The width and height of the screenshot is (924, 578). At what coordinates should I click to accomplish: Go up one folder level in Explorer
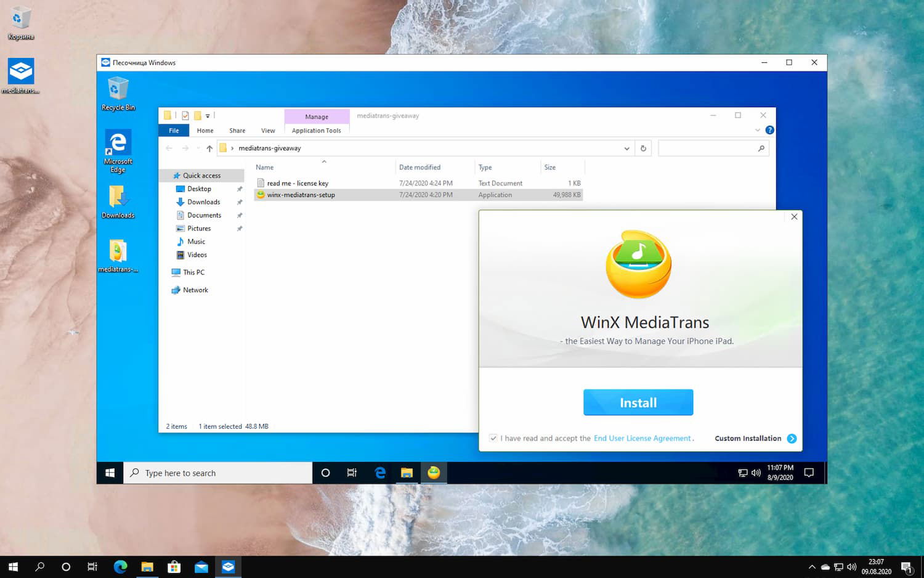click(209, 148)
